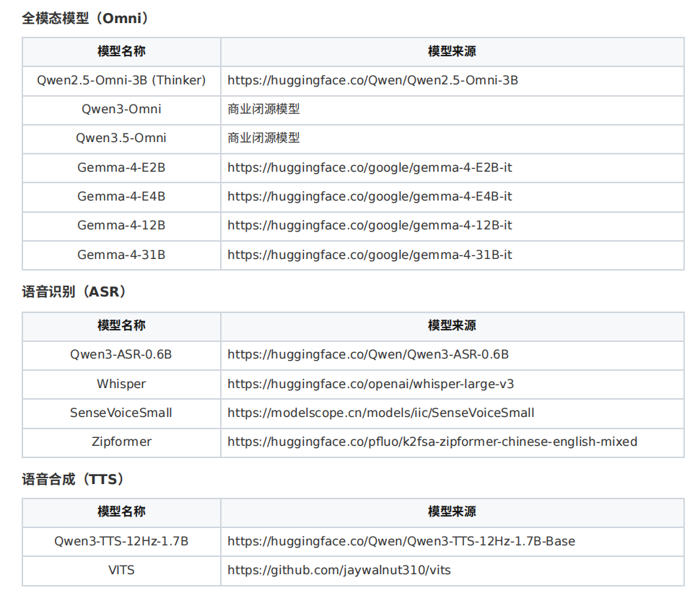The height and width of the screenshot is (593, 700).
Task: Select the SenseVoiceSmall name cell
Action: pyautogui.click(x=121, y=413)
